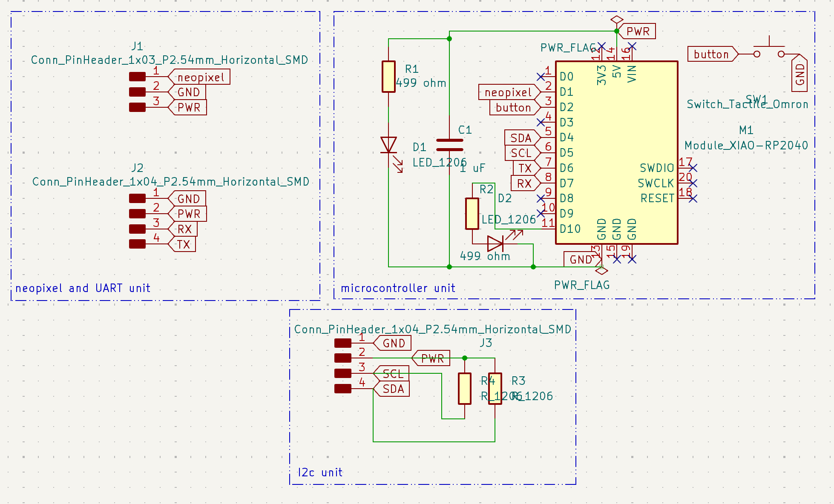Click the J3 reference designator text
834x504 pixels.
[x=486, y=343]
